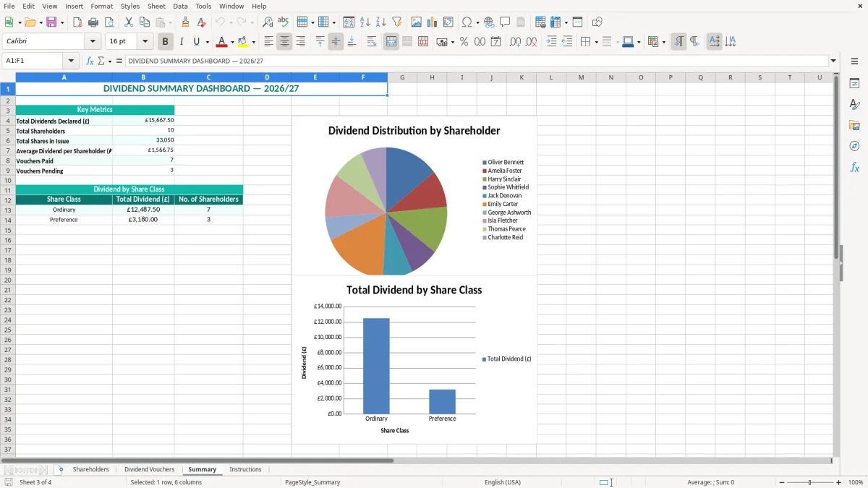Click the Insert Comment icon
This screenshot has height=488, width=868.
(505, 22)
